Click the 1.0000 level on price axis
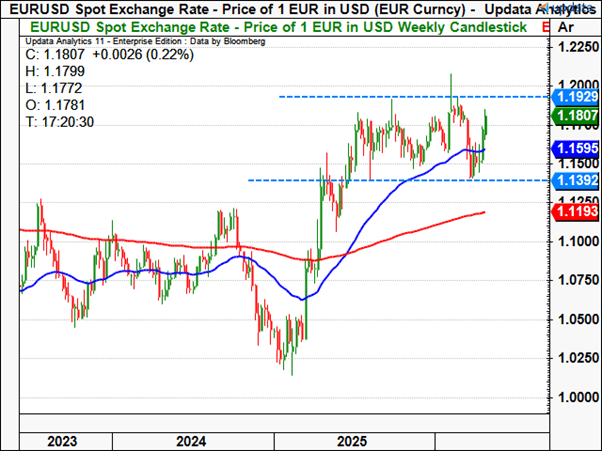 click(574, 397)
